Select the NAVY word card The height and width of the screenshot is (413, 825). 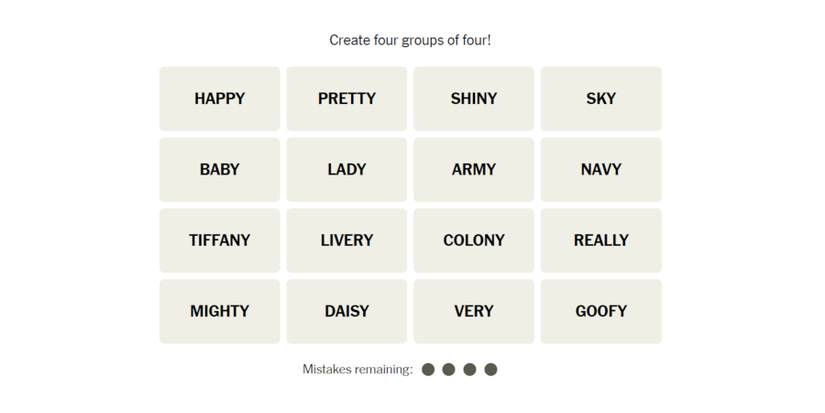click(600, 170)
